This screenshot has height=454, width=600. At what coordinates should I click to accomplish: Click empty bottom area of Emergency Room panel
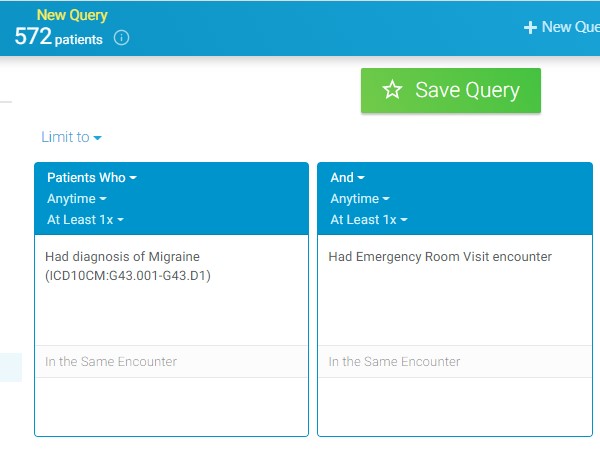(454, 406)
